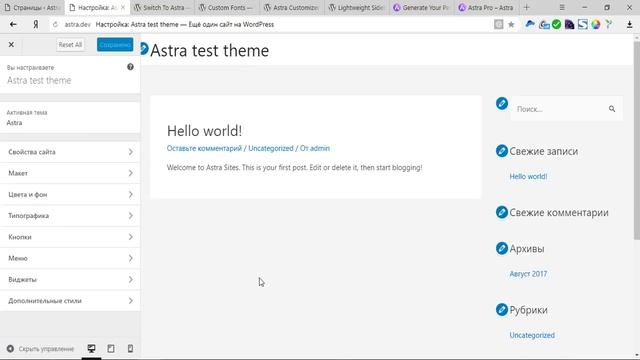This screenshot has width=640, height=360.
Task: Click edit pencil beside Архивы
Action: click(502, 248)
